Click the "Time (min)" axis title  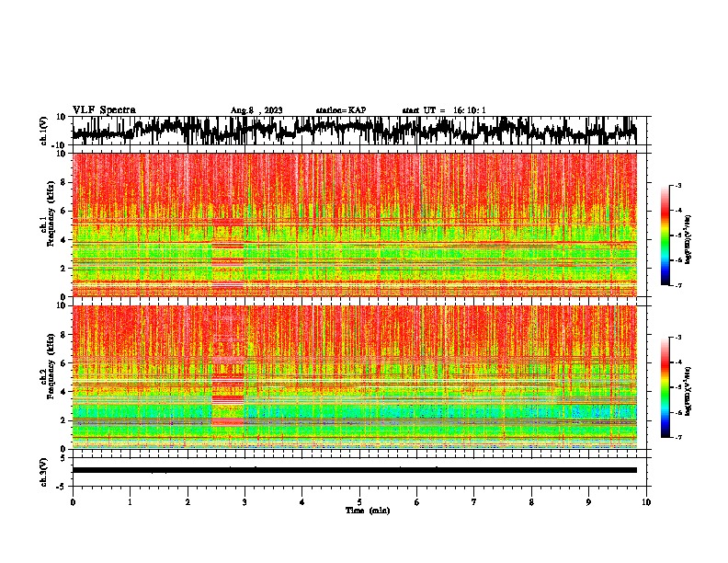pyautogui.click(x=368, y=511)
